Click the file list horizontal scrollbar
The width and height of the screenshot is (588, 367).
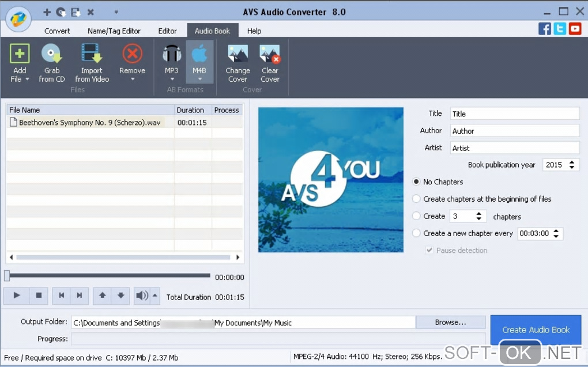click(123, 257)
